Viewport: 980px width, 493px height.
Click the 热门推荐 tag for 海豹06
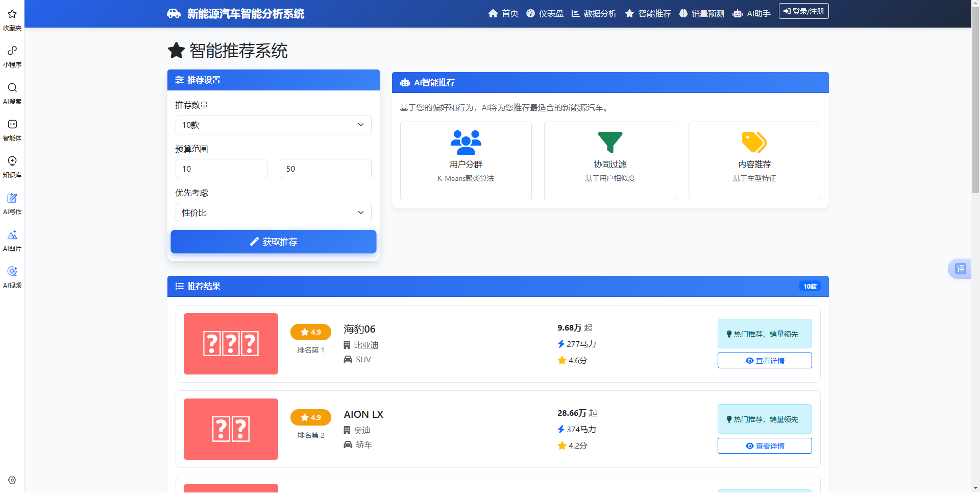click(x=765, y=334)
